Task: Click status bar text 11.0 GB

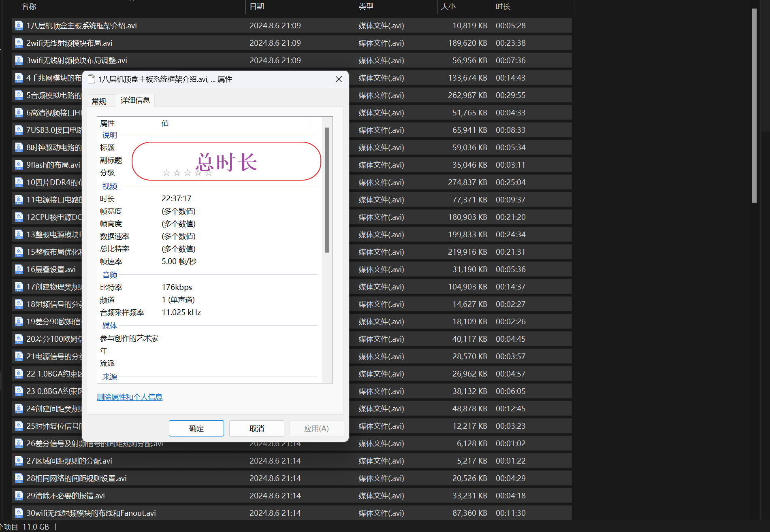Action: pos(36,527)
